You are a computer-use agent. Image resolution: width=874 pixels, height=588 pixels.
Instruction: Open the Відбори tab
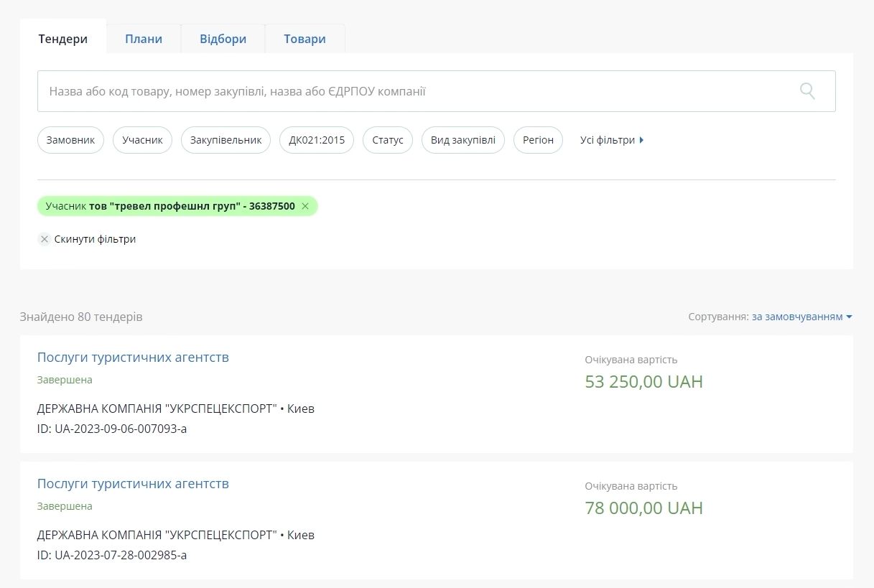coord(223,39)
